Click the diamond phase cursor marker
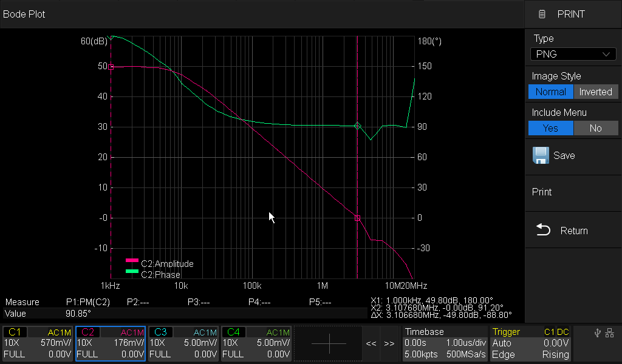622x364 pixels. coord(357,126)
